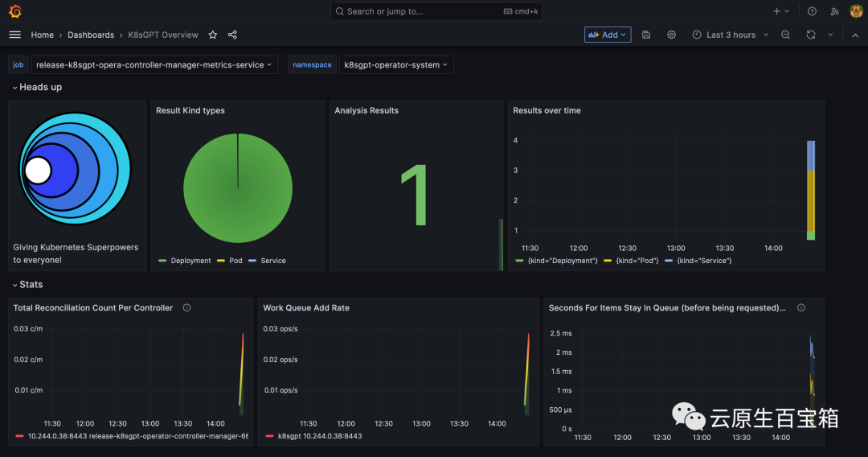Refresh the dashboard
This screenshot has width=868, height=457.
point(811,35)
